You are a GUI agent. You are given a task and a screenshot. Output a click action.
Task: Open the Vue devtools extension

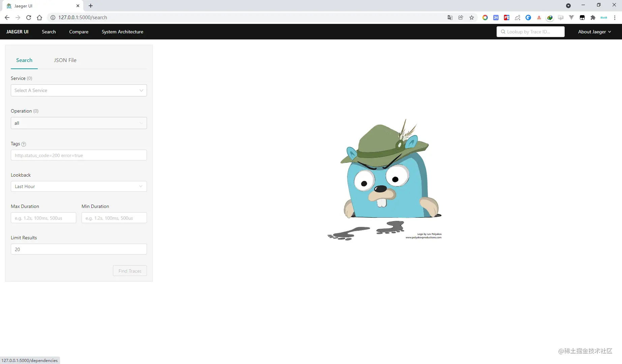[571, 18]
